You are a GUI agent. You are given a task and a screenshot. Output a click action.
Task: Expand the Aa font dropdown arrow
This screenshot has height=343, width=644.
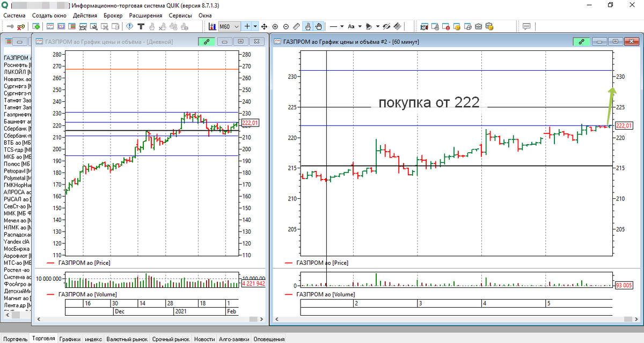point(360,26)
